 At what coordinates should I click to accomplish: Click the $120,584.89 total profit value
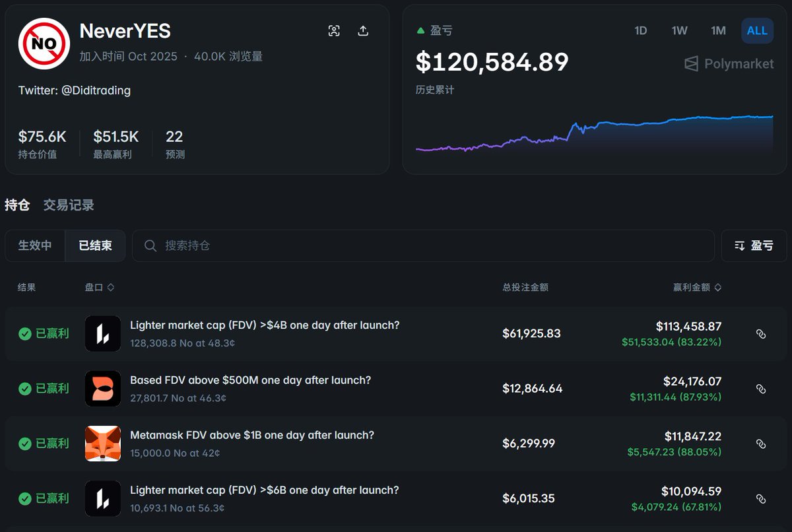pyautogui.click(x=492, y=62)
